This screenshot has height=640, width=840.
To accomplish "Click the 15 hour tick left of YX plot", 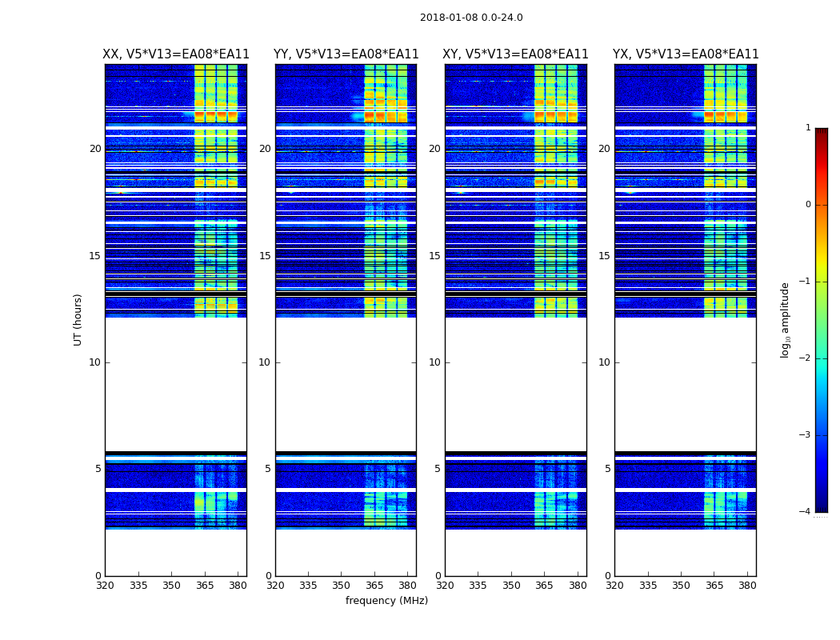I will click(604, 255).
